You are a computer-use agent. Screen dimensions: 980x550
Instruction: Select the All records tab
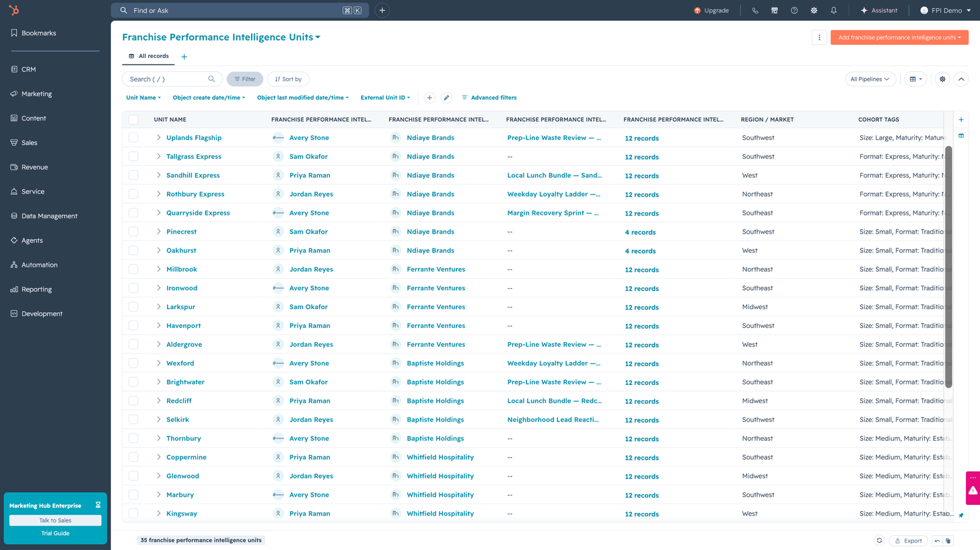(149, 57)
